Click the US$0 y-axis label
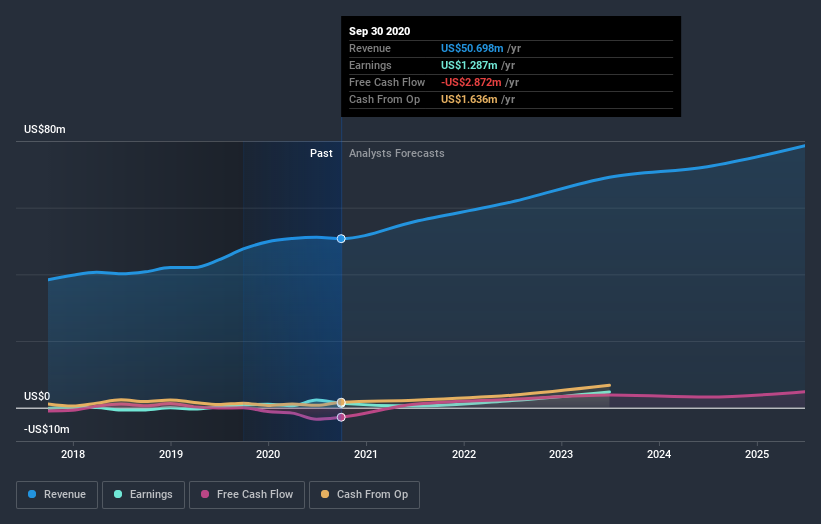Screen dimensions: 821x524 (x=37, y=396)
